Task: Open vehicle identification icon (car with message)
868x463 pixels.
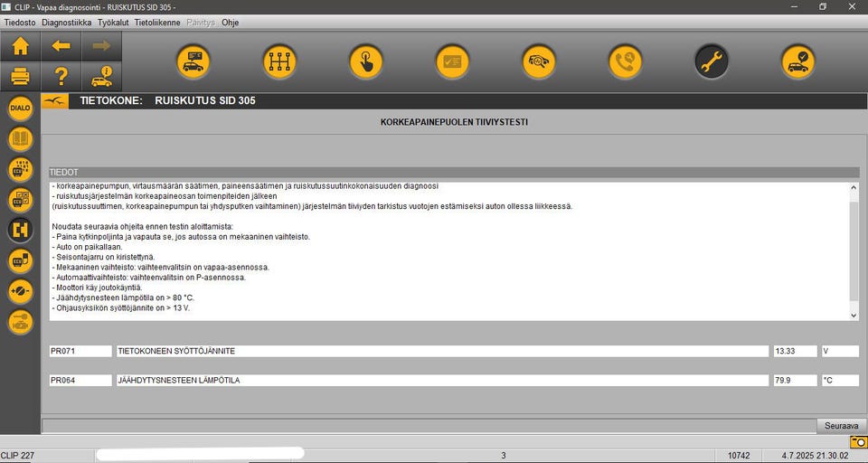Action: click(x=193, y=61)
